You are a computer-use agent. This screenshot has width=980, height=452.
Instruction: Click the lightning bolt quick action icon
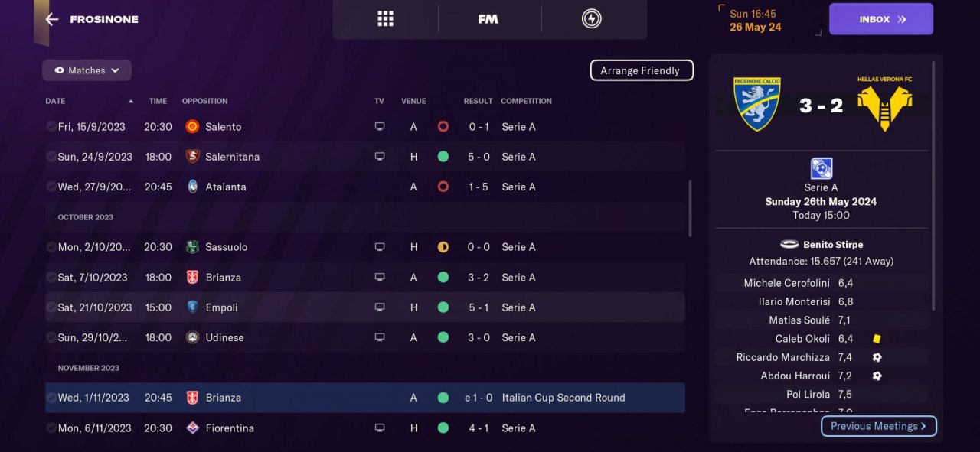[x=591, y=19]
